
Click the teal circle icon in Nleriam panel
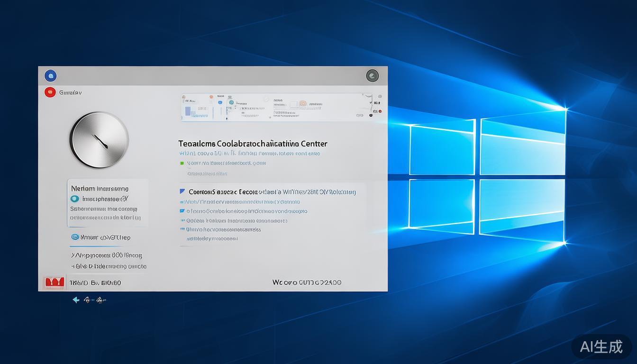(x=74, y=199)
